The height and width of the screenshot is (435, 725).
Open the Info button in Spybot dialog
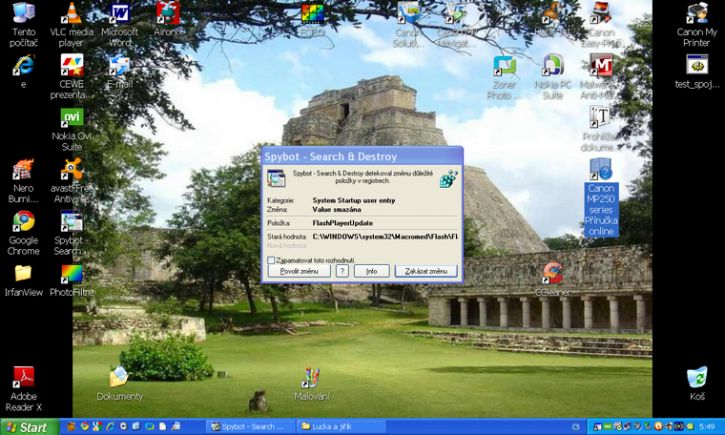(x=371, y=271)
